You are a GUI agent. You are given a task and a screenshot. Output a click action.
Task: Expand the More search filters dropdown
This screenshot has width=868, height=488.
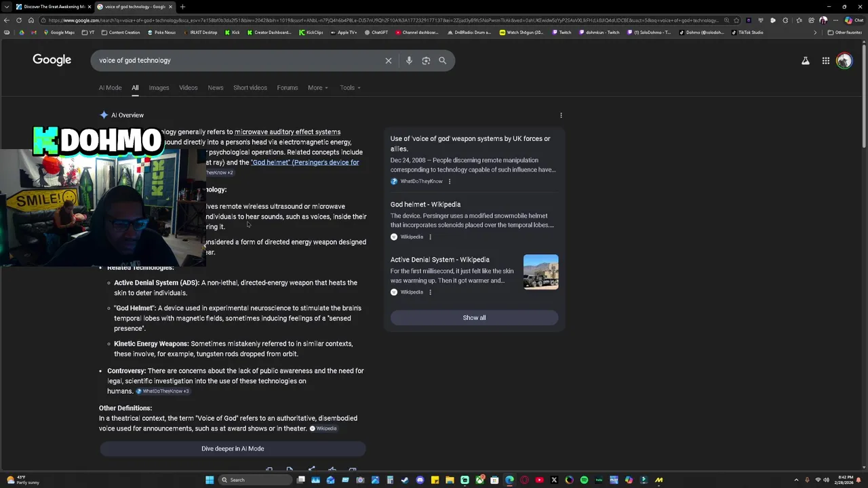click(x=317, y=87)
